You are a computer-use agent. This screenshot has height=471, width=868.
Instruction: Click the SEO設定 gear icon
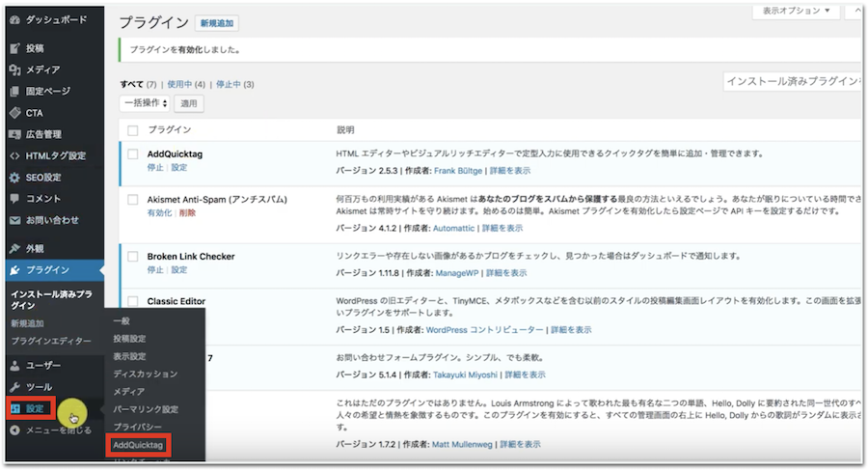(x=14, y=178)
